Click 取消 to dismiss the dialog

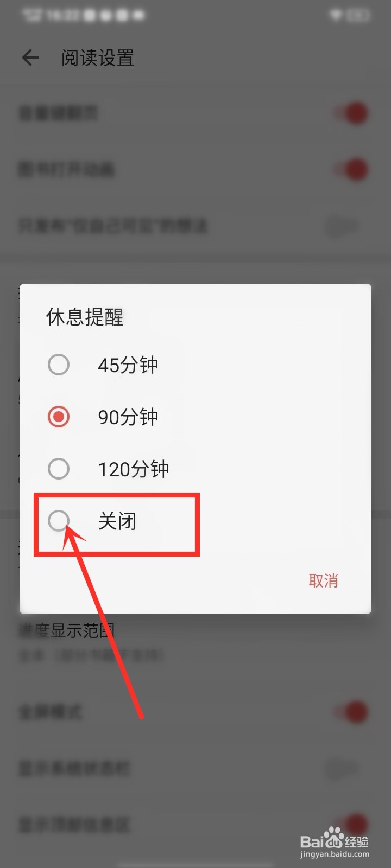324,580
